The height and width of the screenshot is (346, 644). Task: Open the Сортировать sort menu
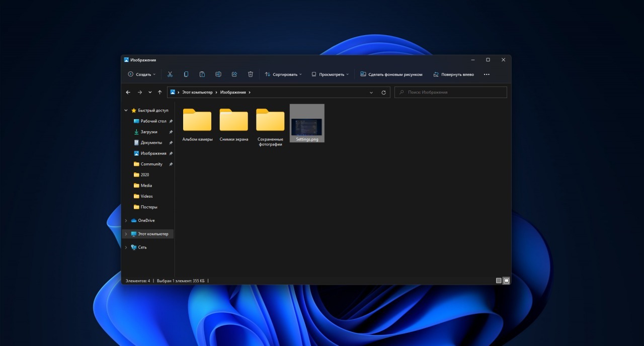click(x=283, y=74)
